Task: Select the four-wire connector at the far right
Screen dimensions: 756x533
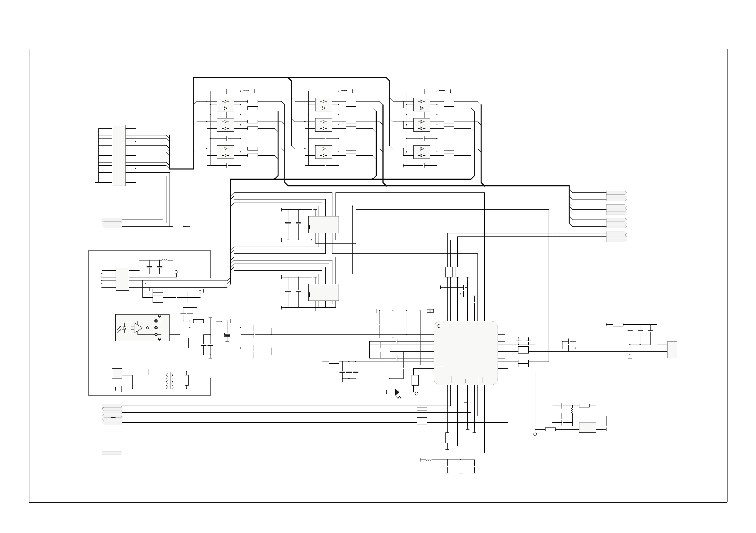Action: [672, 350]
